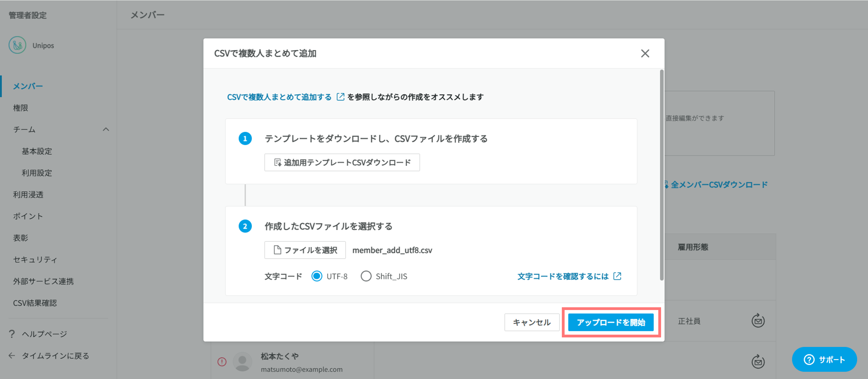This screenshot has width=868, height=379.
Task: Open the CSV結果確認 sidebar menu
Action: [x=35, y=303]
